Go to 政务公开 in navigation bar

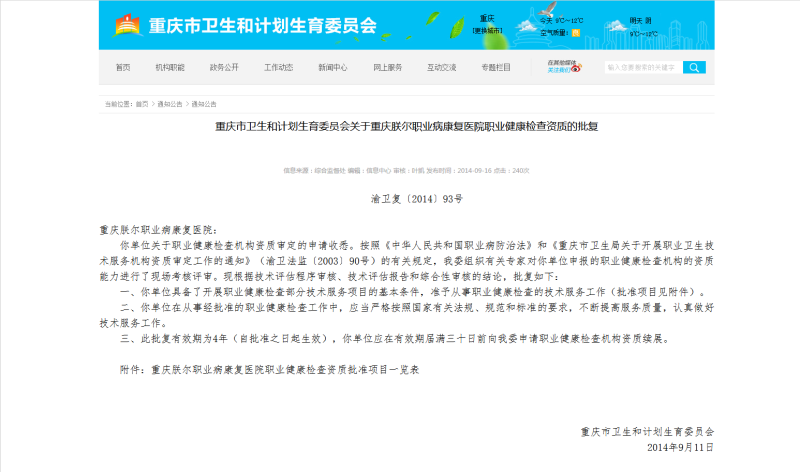pos(224,68)
